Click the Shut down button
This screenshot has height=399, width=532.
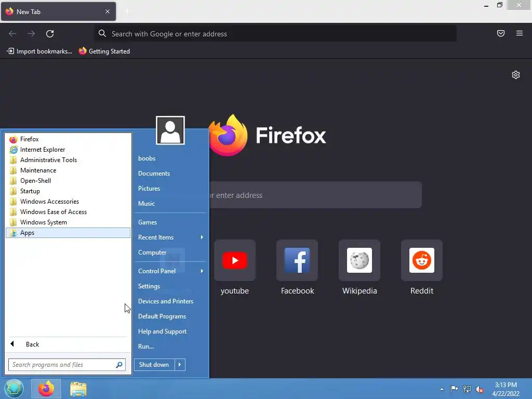154,365
